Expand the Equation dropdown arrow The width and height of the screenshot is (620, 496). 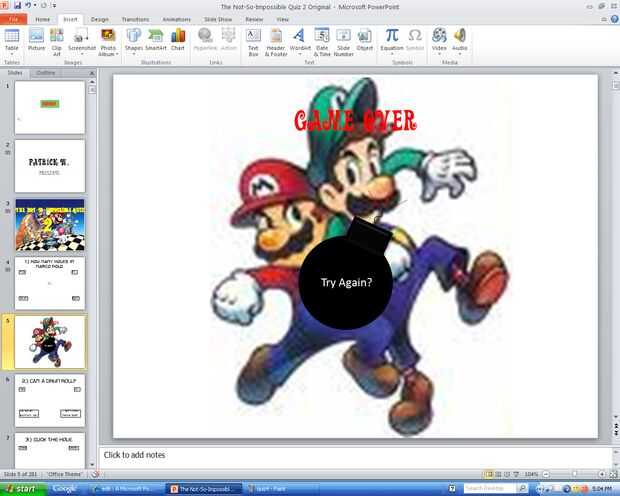(392, 55)
